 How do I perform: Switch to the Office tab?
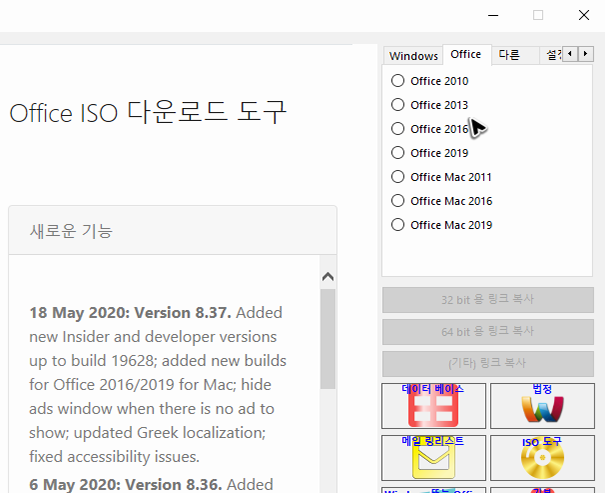466,54
